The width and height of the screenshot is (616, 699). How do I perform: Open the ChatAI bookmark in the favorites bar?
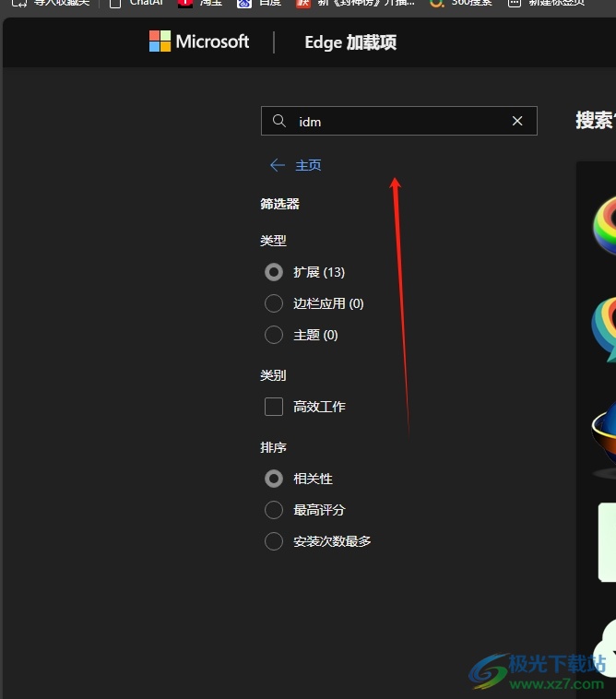point(136,3)
